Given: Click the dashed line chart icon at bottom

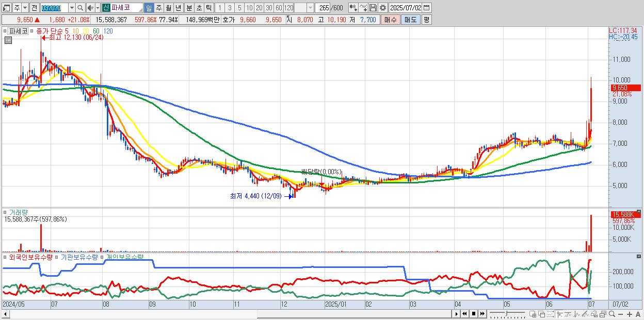Looking at the screenshot, I should pos(550,314).
